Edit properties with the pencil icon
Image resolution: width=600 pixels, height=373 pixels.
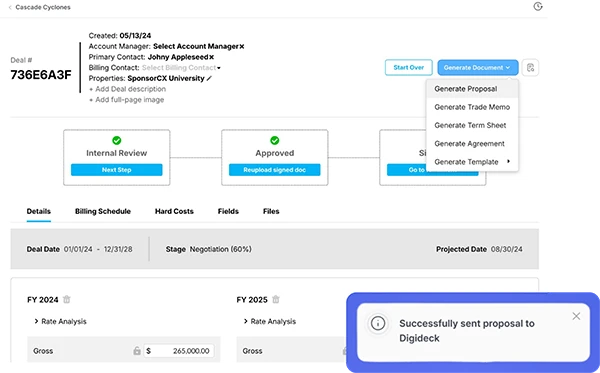click(209, 78)
